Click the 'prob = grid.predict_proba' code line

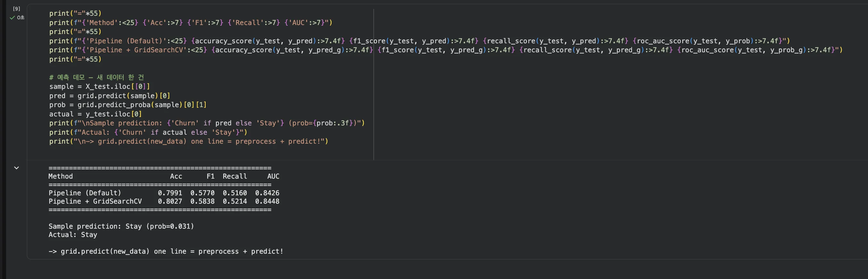pos(128,105)
